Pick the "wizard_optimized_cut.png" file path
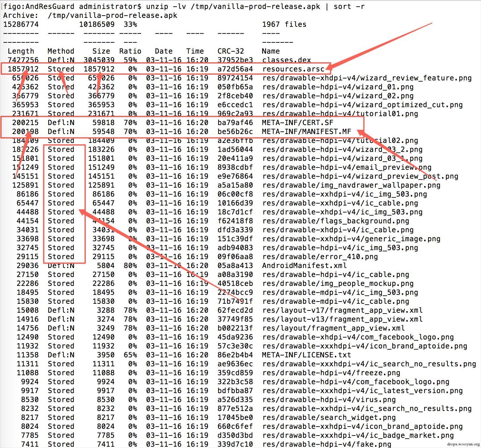The width and height of the screenshot is (481, 448). point(362,105)
